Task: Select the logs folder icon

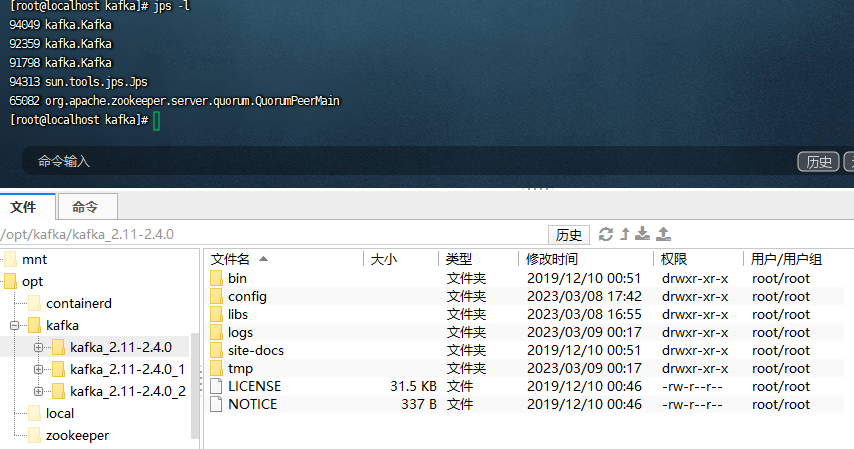Action: (216, 332)
